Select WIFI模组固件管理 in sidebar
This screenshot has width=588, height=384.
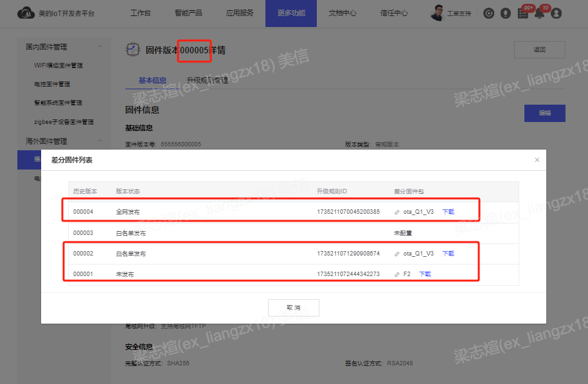(58, 65)
